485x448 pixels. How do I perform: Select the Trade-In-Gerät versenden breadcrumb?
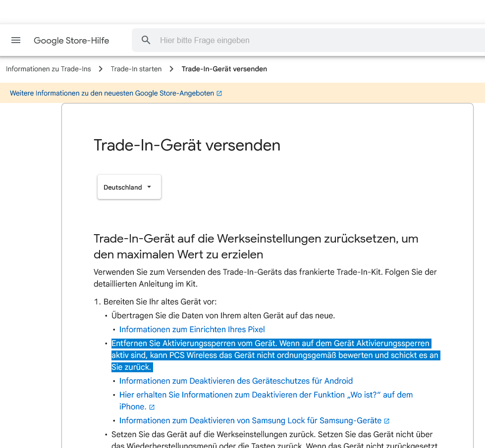[x=224, y=69]
